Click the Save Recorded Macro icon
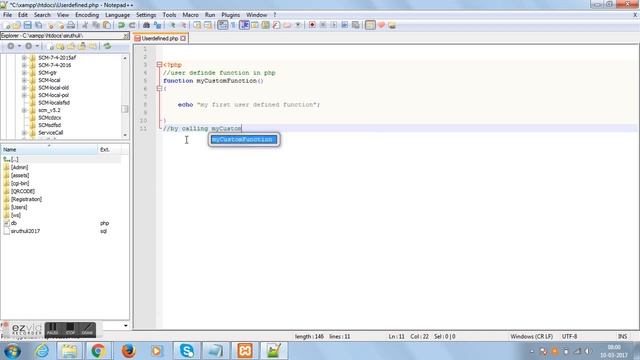This screenshot has width=640, height=360. click(x=356, y=25)
